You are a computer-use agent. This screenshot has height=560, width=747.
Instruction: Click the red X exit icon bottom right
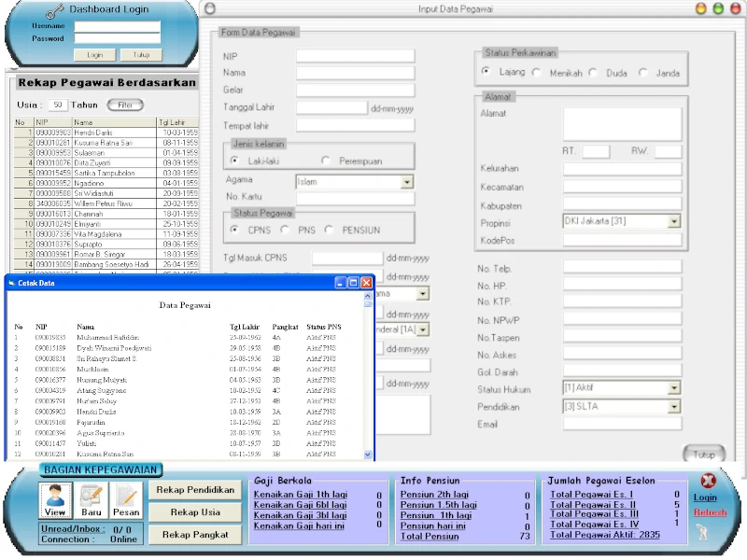click(x=708, y=480)
